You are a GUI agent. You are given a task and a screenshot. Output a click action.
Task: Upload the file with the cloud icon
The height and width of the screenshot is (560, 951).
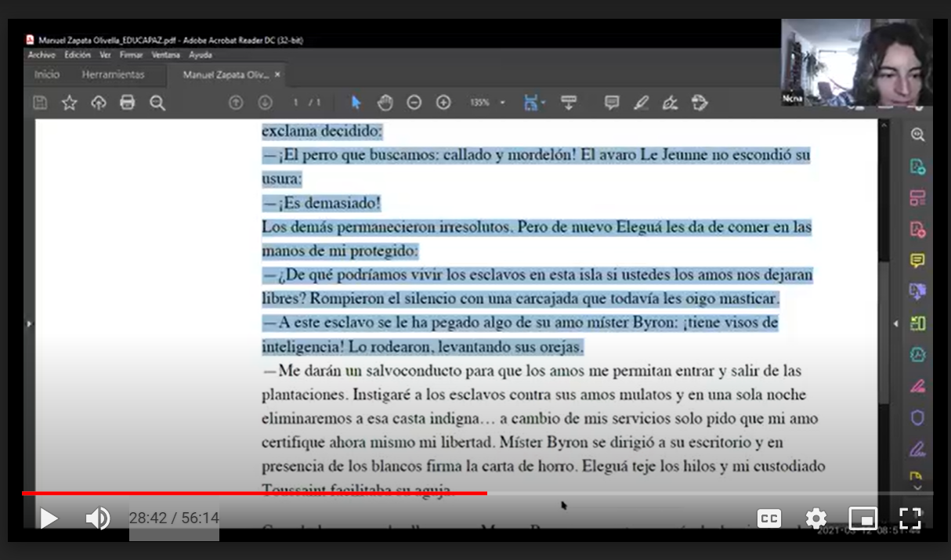point(99,103)
